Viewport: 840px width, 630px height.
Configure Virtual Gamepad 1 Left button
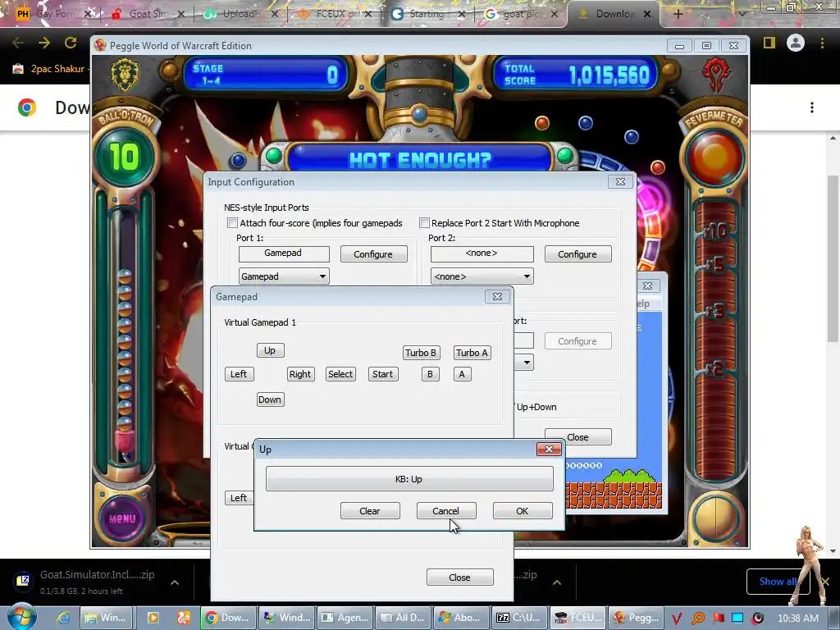239,374
